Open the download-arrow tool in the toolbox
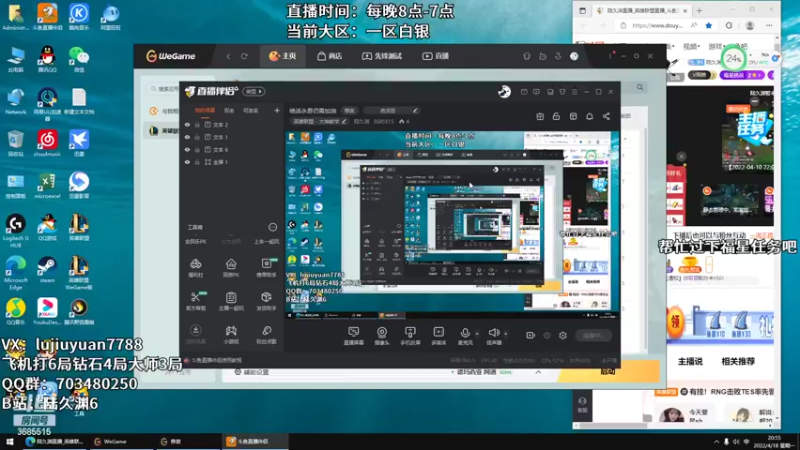Screen dimensions: 800x450 [x=195, y=334]
